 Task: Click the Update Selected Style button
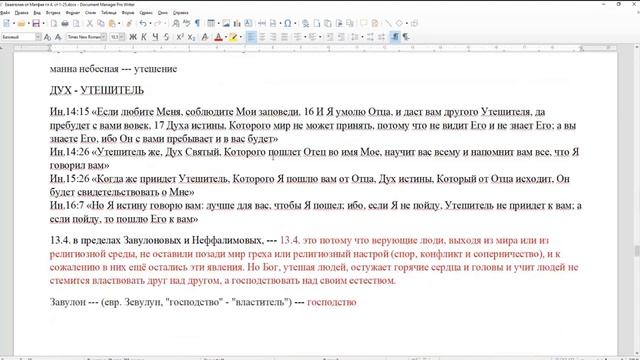pyautogui.click(x=47, y=37)
